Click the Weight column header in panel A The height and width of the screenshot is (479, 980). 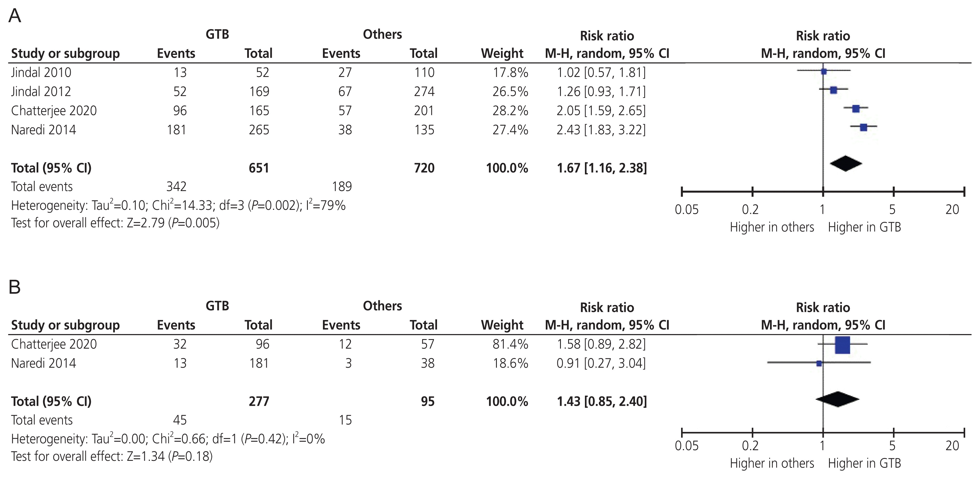click(x=502, y=53)
